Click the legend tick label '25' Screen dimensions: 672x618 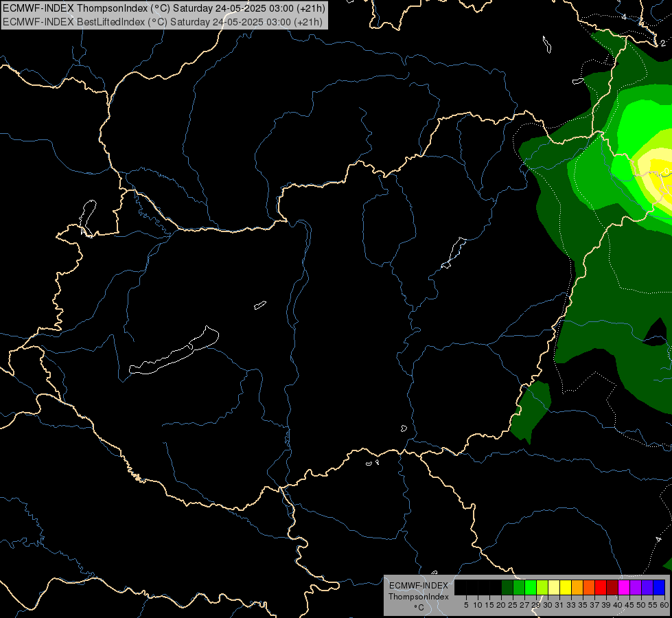pos(513,605)
